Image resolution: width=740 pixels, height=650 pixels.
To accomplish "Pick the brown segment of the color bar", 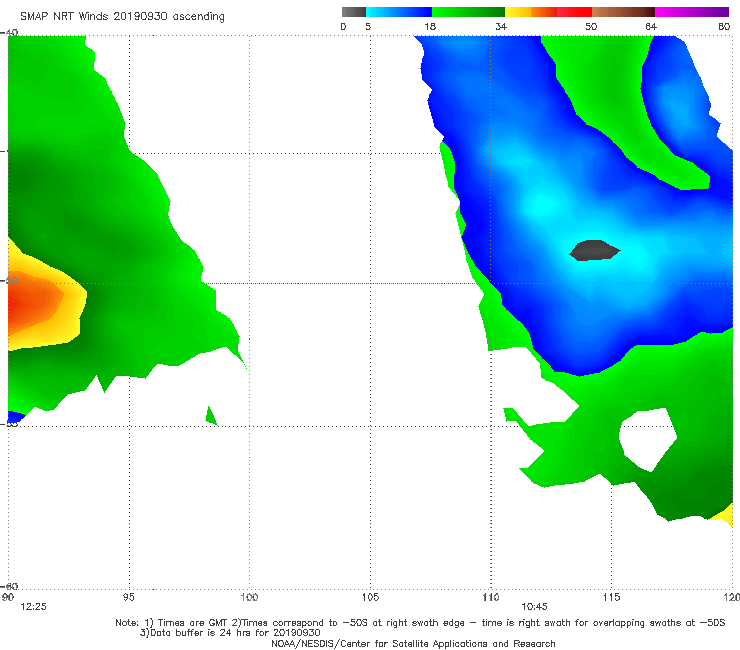I will pos(623,12).
